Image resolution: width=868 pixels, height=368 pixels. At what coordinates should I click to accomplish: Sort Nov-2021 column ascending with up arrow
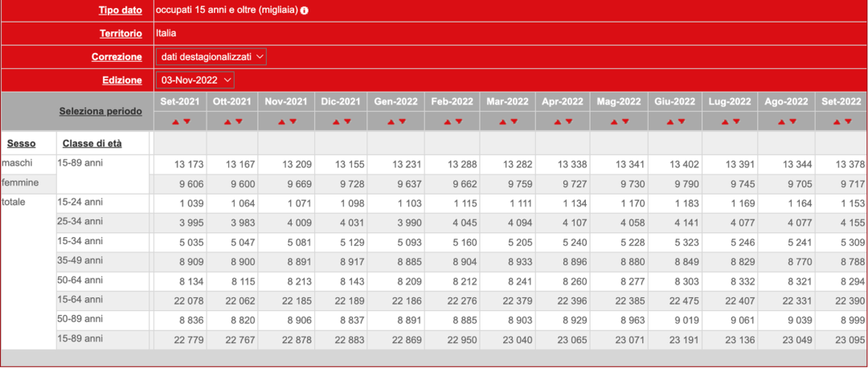click(281, 122)
